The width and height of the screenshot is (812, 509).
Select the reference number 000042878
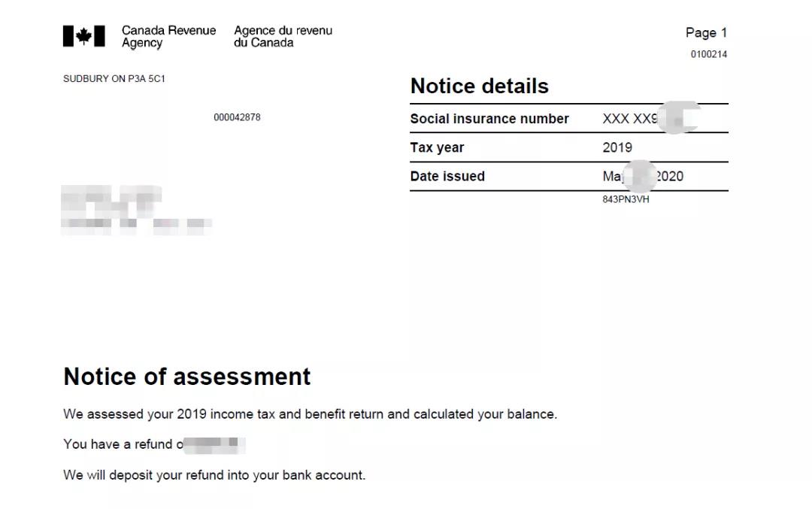click(237, 117)
